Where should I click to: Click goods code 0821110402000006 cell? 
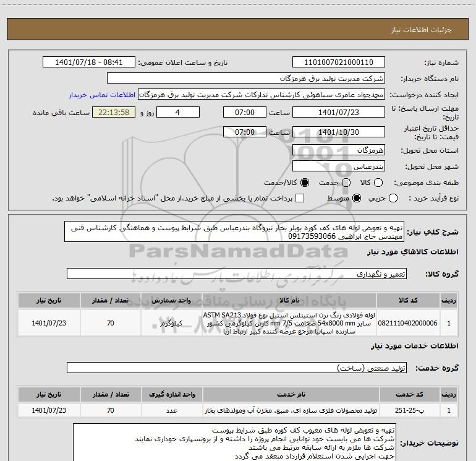408,323
